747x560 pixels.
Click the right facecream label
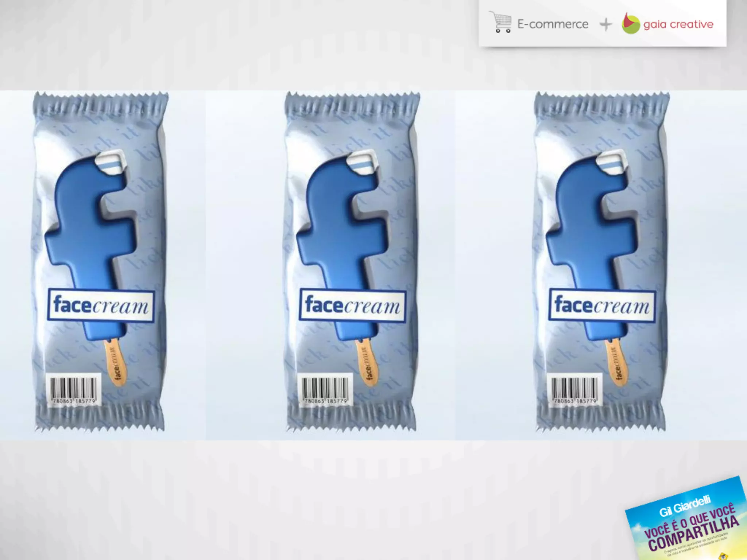(602, 306)
